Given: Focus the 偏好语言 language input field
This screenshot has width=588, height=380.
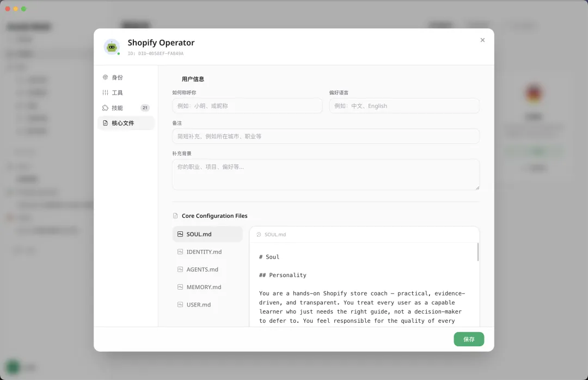Looking at the screenshot, I should pos(404,106).
